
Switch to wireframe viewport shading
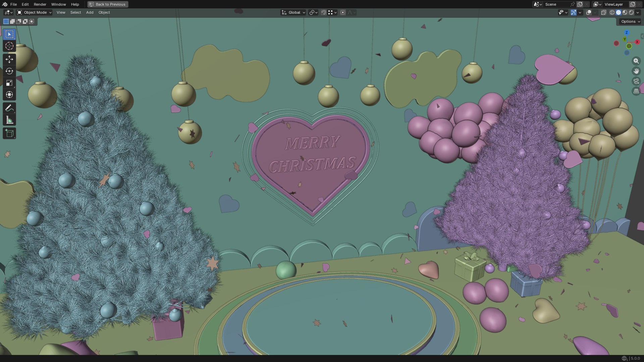pos(612,12)
